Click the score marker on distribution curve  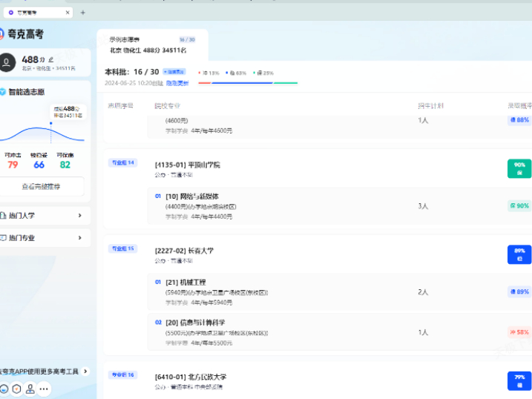click(x=51, y=123)
